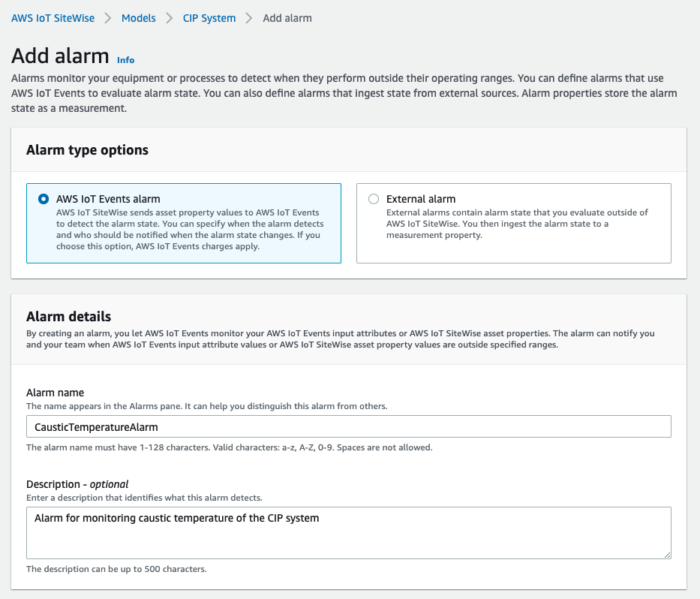Select the External alarm option card
700x599 pixels.
(x=512, y=222)
